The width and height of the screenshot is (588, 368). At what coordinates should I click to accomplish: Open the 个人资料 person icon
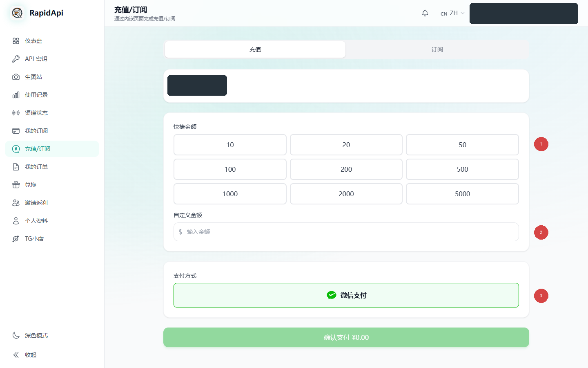click(x=16, y=221)
